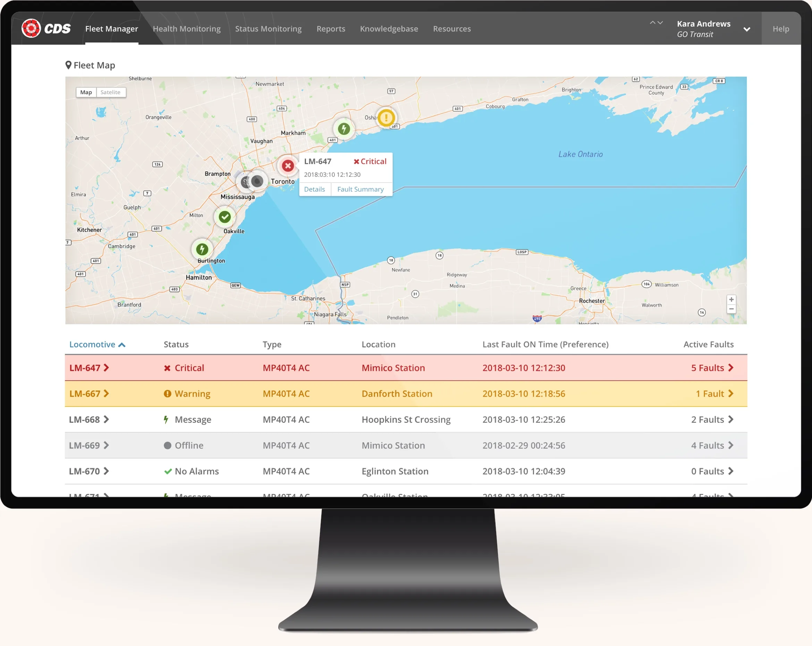Viewport: 812px width, 646px height.
Task: Click the CDS logo icon
Action: [31, 28]
